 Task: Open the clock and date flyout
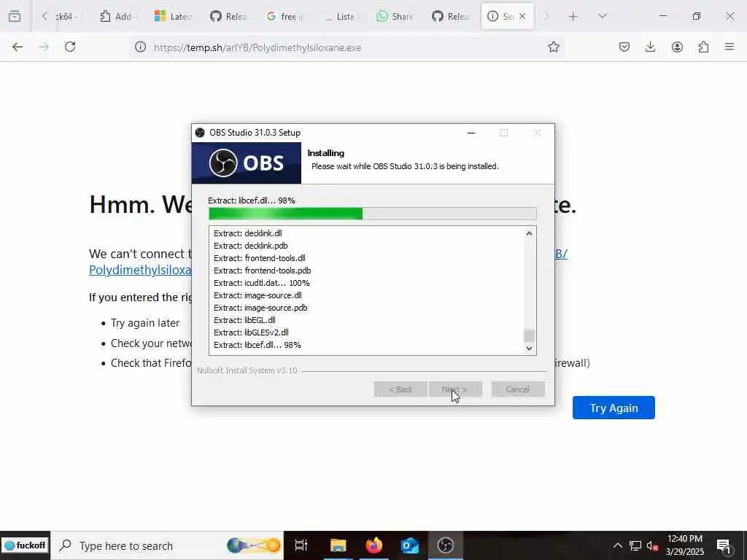[684, 545]
